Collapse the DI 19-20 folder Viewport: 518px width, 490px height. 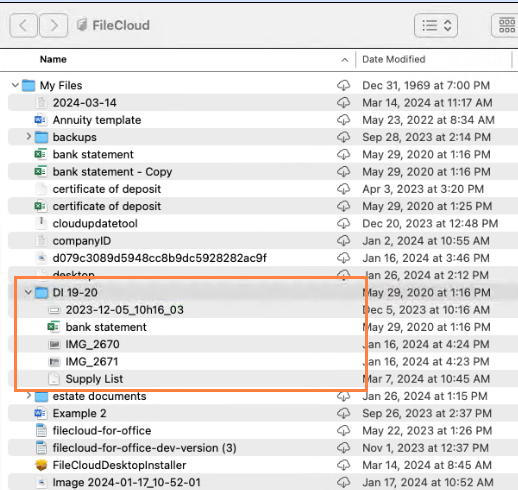(x=28, y=293)
